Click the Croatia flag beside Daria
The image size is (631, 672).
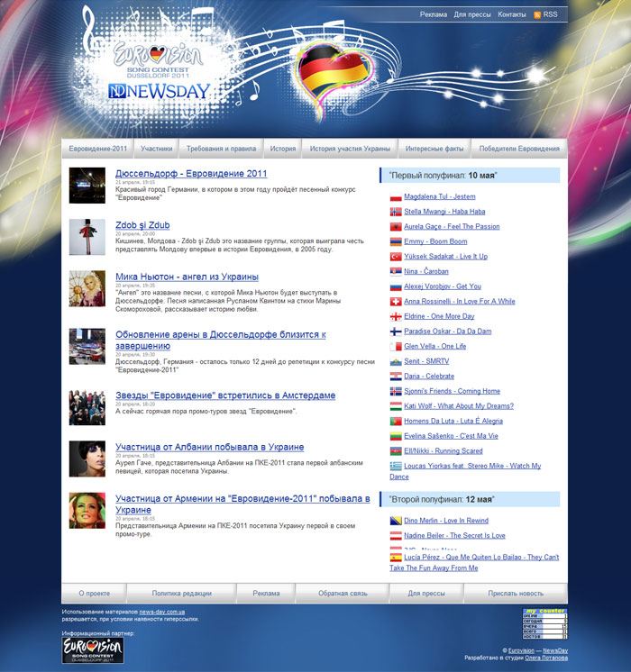coord(396,377)
